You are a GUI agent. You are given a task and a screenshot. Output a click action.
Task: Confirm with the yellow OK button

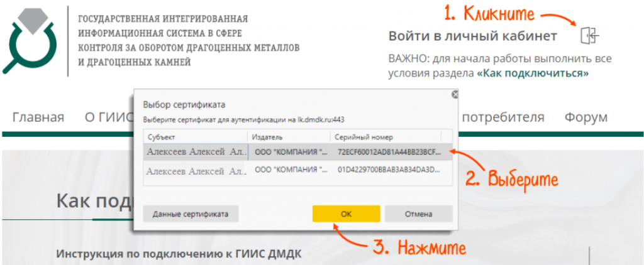click(346, 214)
